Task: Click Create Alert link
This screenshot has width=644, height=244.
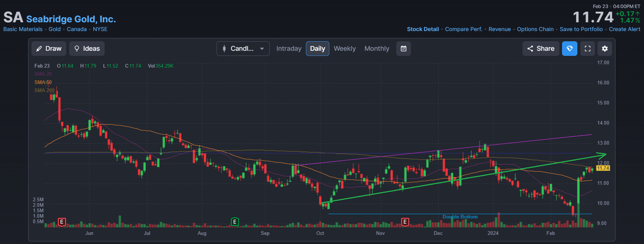Action: [x=625, y=29]
